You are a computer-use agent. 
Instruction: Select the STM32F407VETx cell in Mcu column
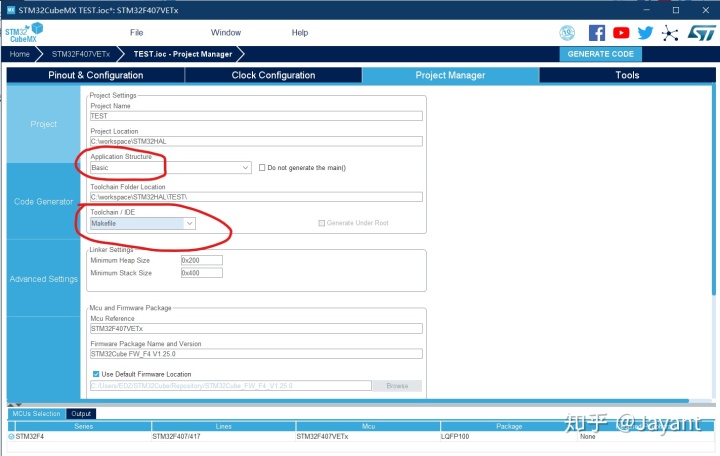368,436
